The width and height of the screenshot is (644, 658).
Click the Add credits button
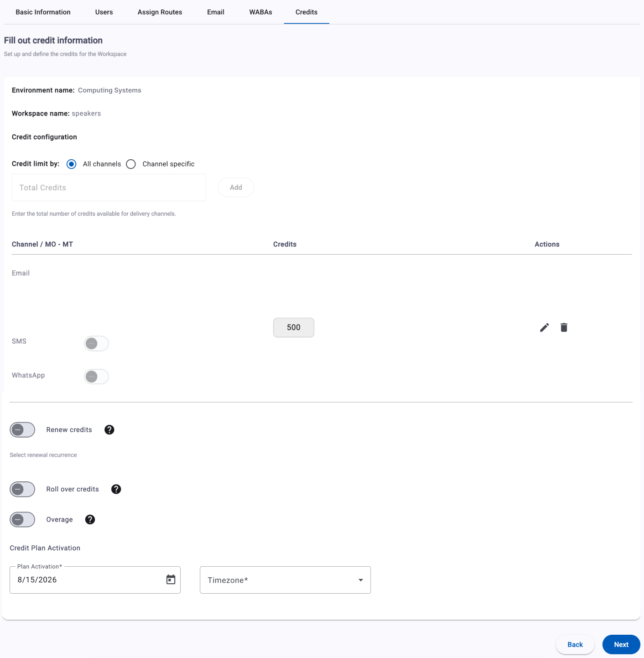(236, 188)
